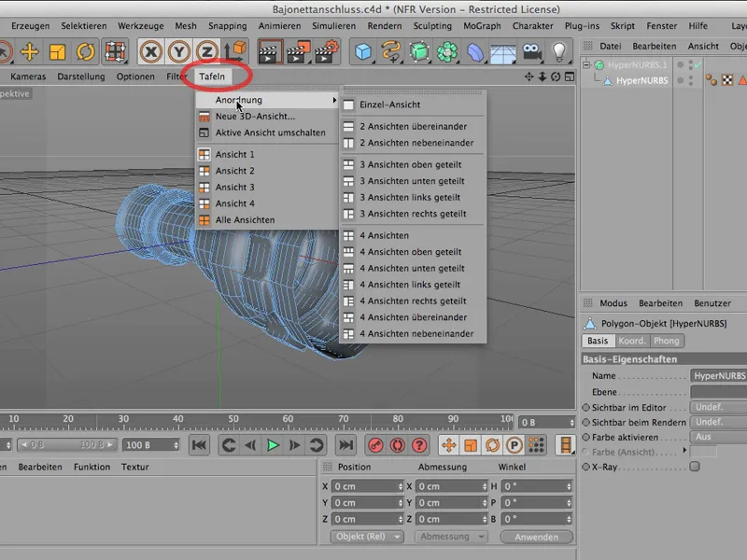Jump to the end of the animation
This screenshot has height=560, width=747.
[x=345, y=445]
